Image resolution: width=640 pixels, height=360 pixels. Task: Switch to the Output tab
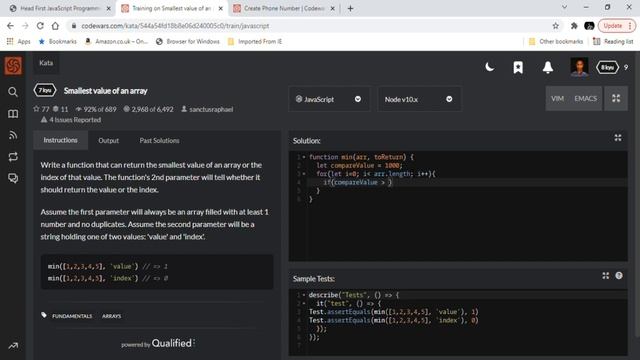[x=109, y=140]
